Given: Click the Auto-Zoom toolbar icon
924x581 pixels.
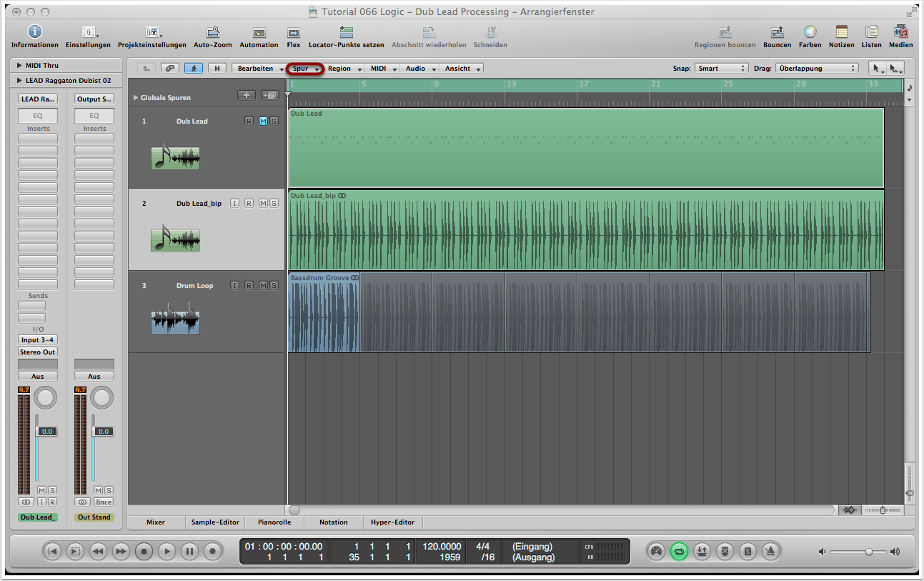Looking at the screenshot, I should click(x=212, y=32).
